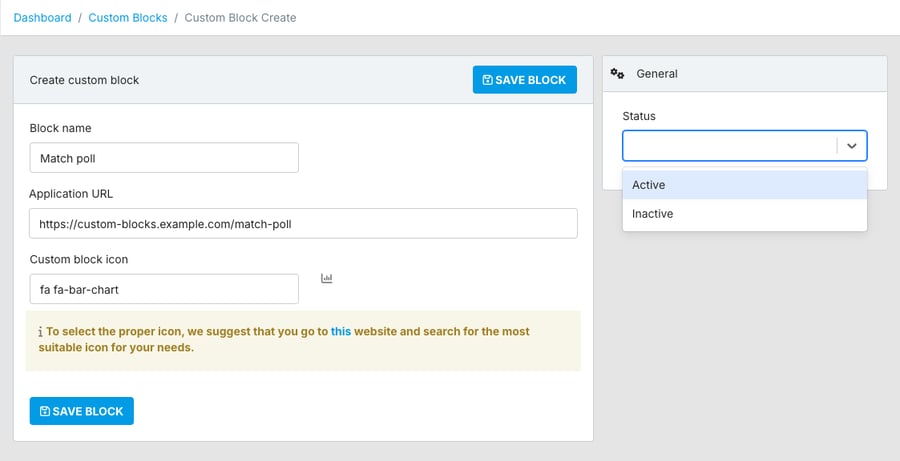Click the bar chart icon preview

pos(327,278)
